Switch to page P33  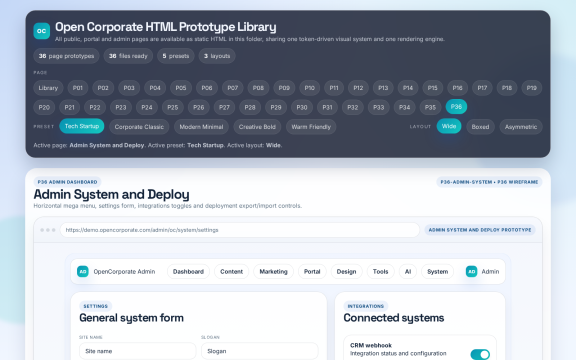379,107
